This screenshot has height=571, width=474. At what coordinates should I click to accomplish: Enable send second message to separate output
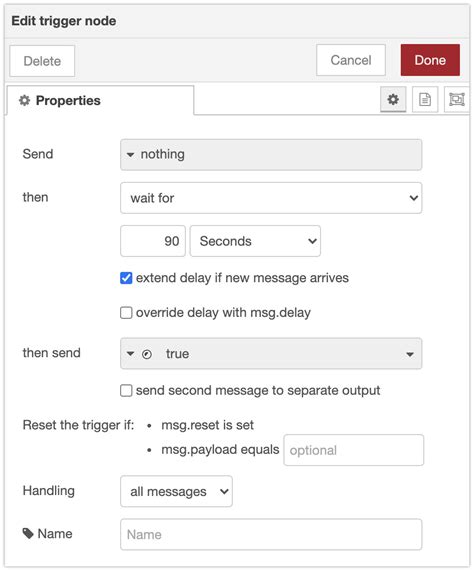point(126,390)
